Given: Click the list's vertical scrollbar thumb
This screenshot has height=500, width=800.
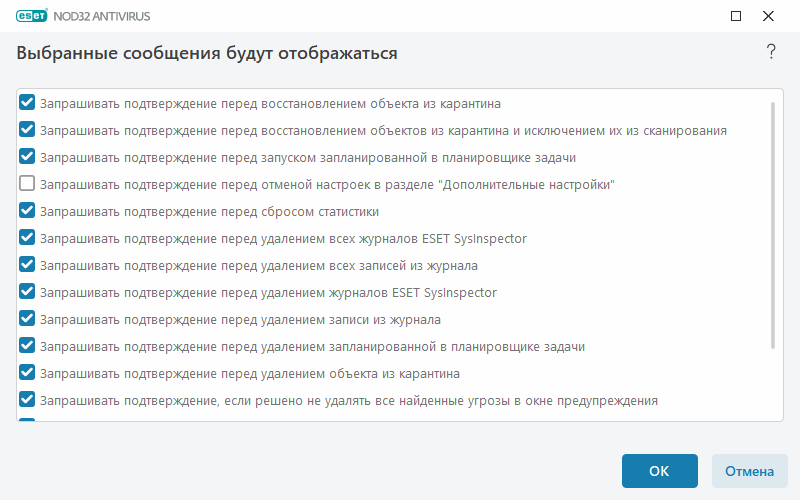Looking at the screenshot, I should [x=773, y=225].
